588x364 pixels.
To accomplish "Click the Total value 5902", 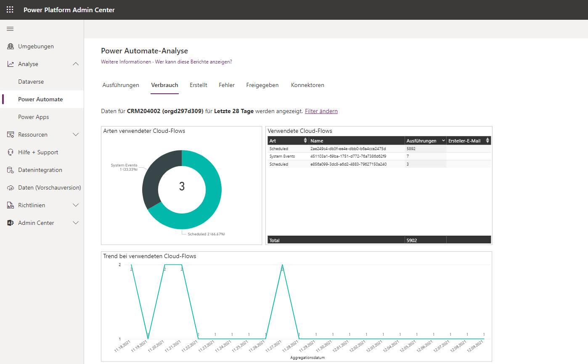I will 412,240.
